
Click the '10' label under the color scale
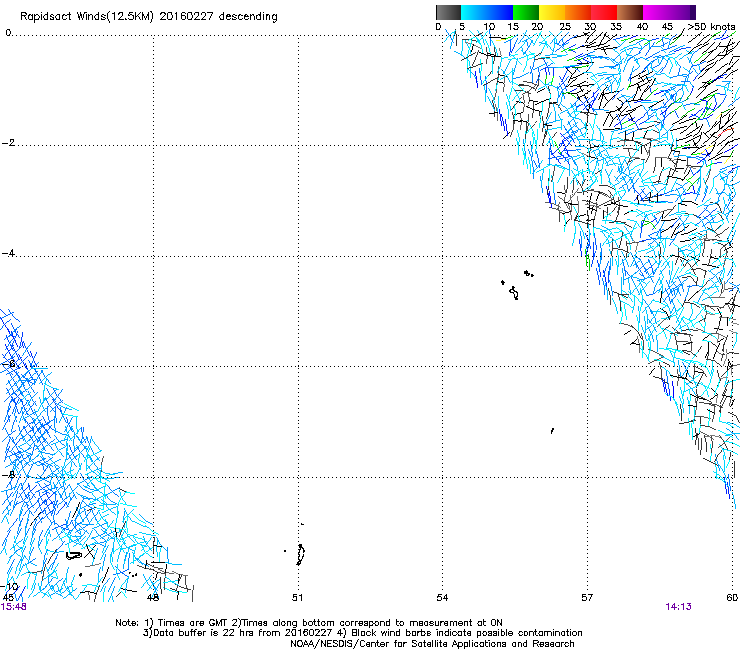489,27
